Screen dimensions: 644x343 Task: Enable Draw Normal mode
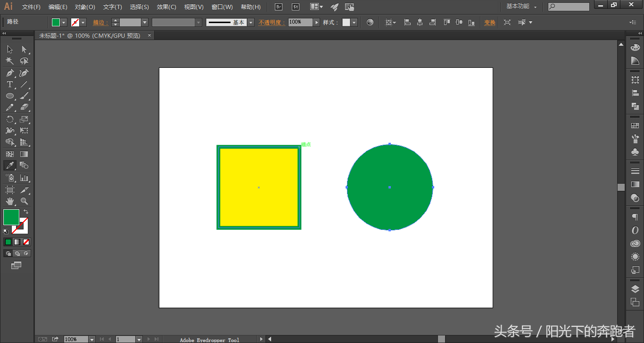(x=8, y=253)
